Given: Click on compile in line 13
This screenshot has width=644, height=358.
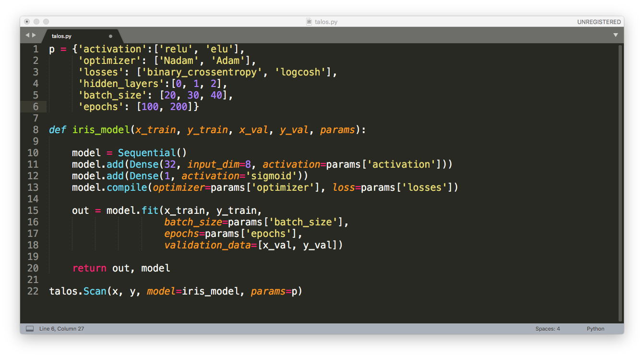Looking at the screenshot, I should click(127, 187).
